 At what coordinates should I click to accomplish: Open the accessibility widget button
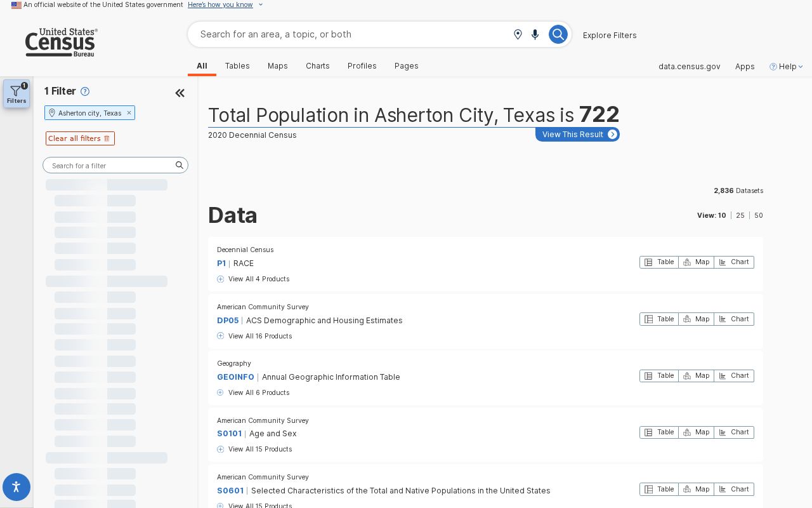click(16, 488)
